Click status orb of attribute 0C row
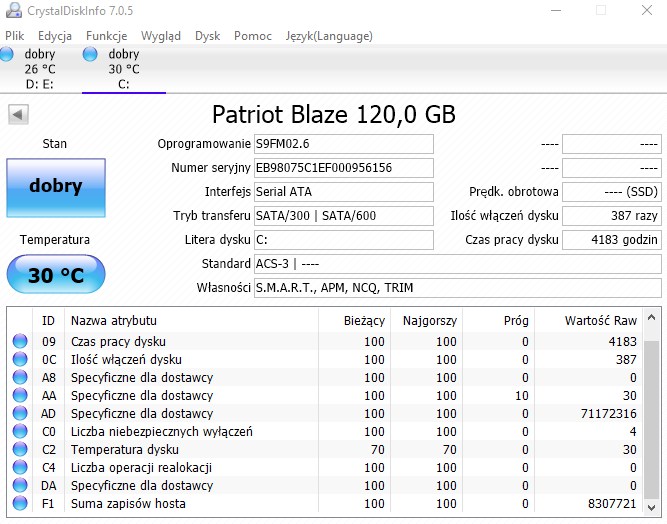 20,359
